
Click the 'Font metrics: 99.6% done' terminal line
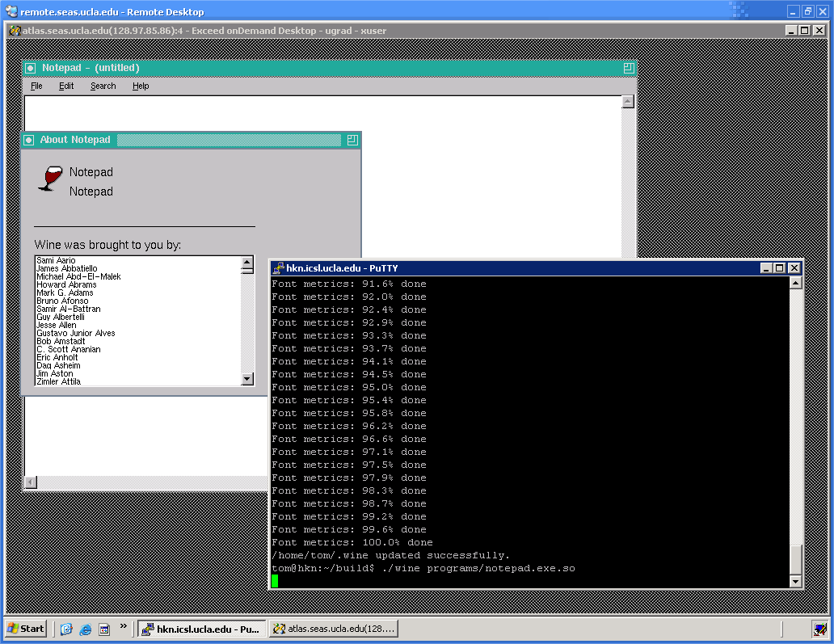point(349,530)
